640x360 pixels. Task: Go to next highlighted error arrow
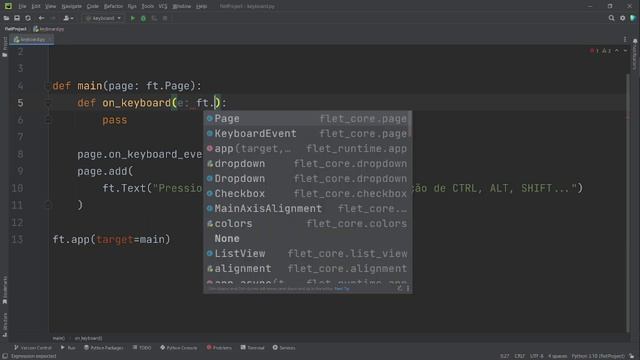tap(625, 51)
